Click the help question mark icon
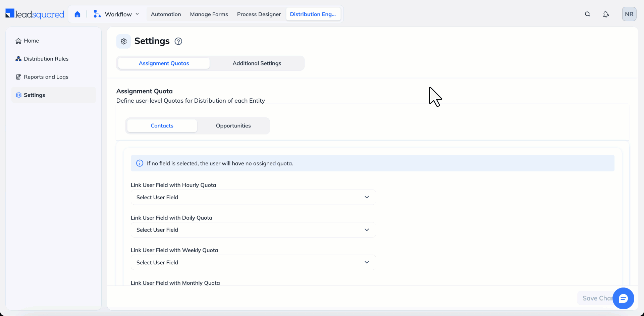Viewport: 644px width, 316px height. (x=178, y=41)
